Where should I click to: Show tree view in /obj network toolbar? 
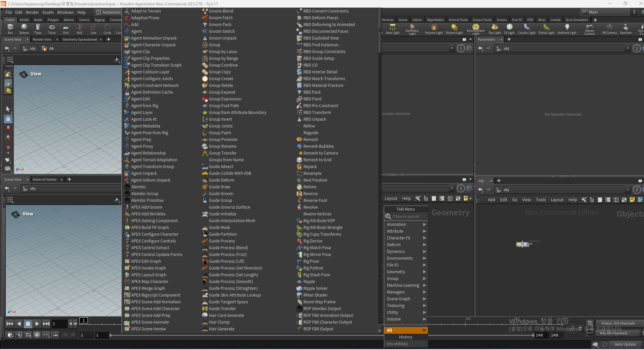click(592, 200)
